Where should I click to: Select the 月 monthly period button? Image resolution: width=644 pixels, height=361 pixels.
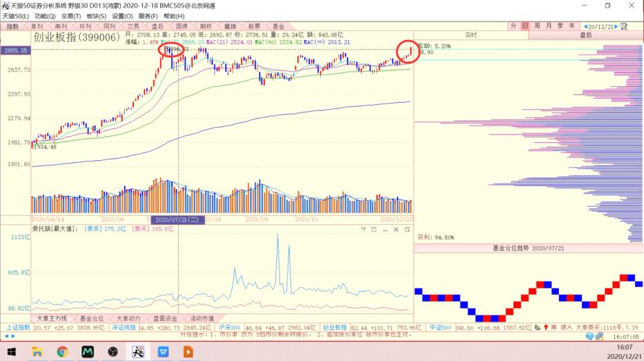coord(549,26)
